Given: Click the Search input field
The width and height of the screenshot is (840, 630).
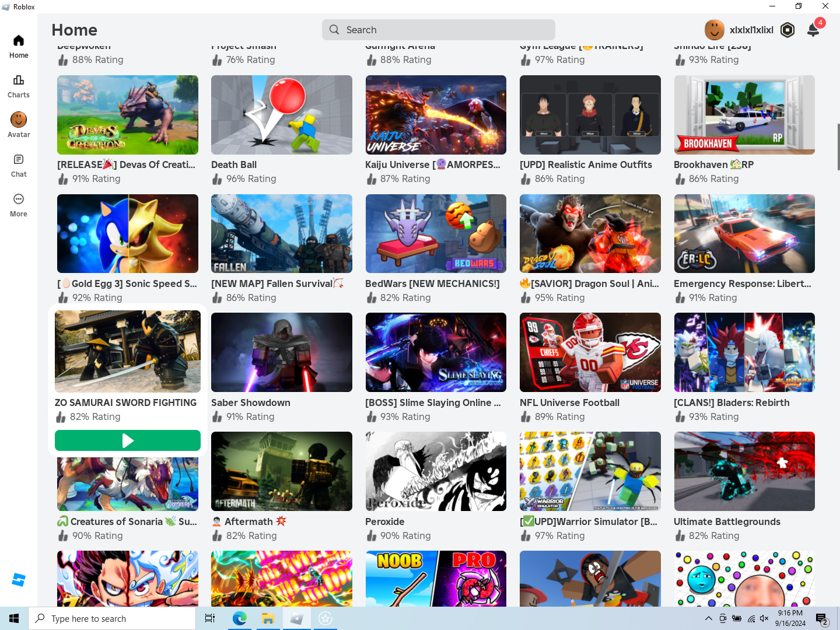Looking at the screenshot, I should [x=439, y=30].
